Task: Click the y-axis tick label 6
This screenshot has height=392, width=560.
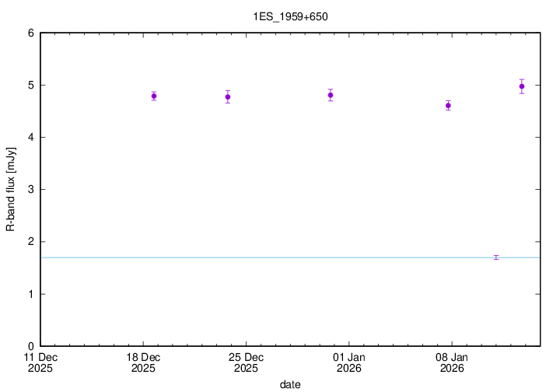Action: (x=30, y=33)
